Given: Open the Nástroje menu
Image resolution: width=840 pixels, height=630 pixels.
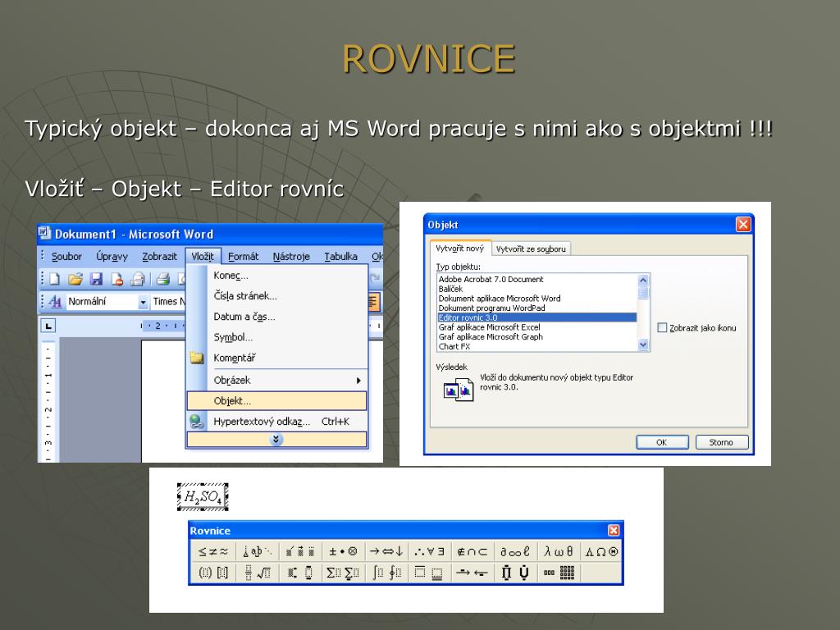Looking at the screenshot, I should click(291, 257).
